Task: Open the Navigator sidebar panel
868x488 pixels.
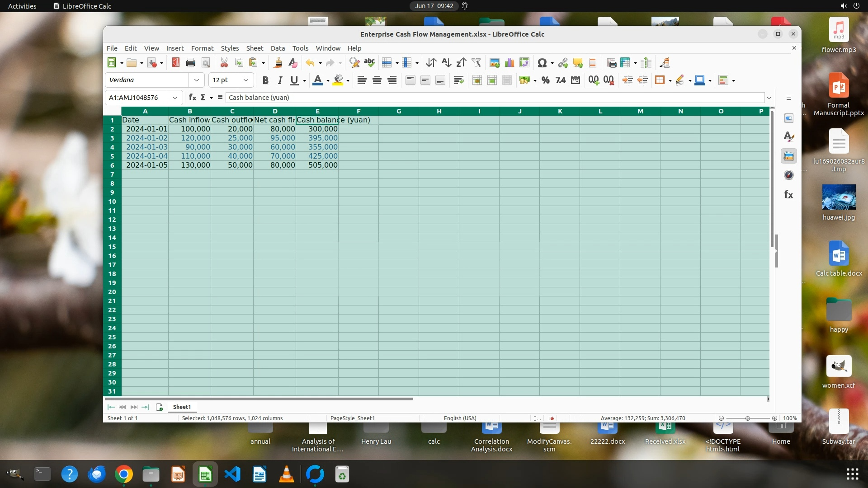Action: [x=789, y=175]
